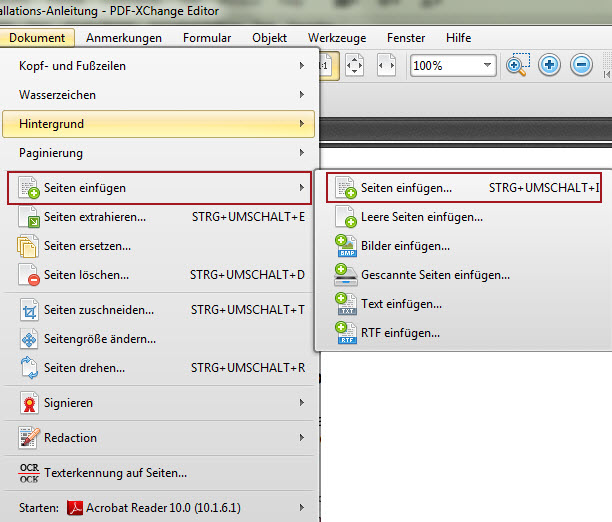Image resolution: width=612 pixels, height=522 pixels.
Task: Click the Seiten zuschneiden crop icon
Action: point(29,310)
